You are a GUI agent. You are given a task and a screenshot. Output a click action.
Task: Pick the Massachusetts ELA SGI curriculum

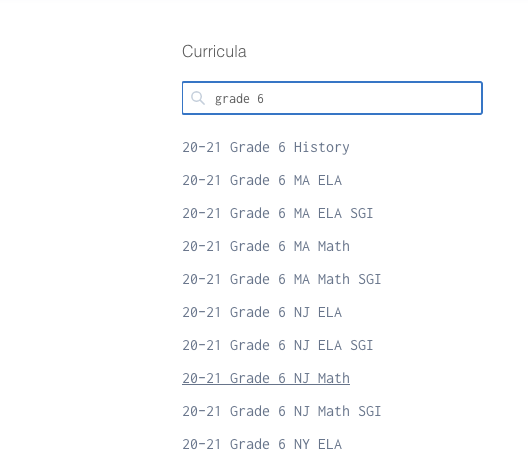pyautogui.click(x=277, y=213)
